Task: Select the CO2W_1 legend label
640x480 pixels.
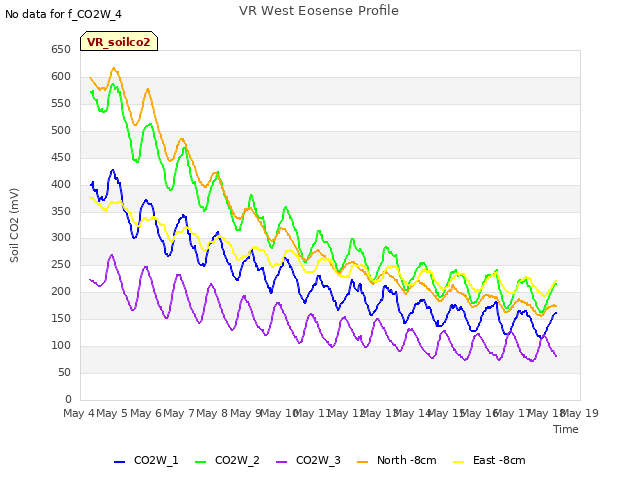Action: coord(156,461)
